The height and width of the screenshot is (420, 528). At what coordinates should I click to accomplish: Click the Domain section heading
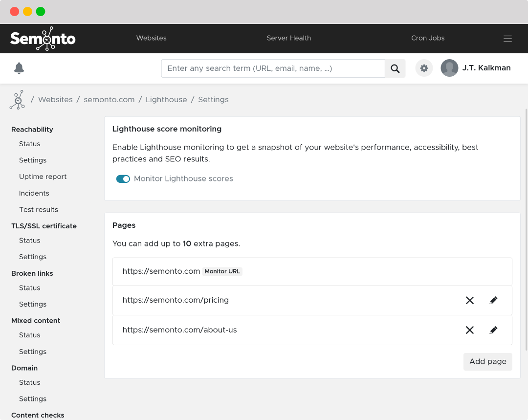click(x=24, y=368)
